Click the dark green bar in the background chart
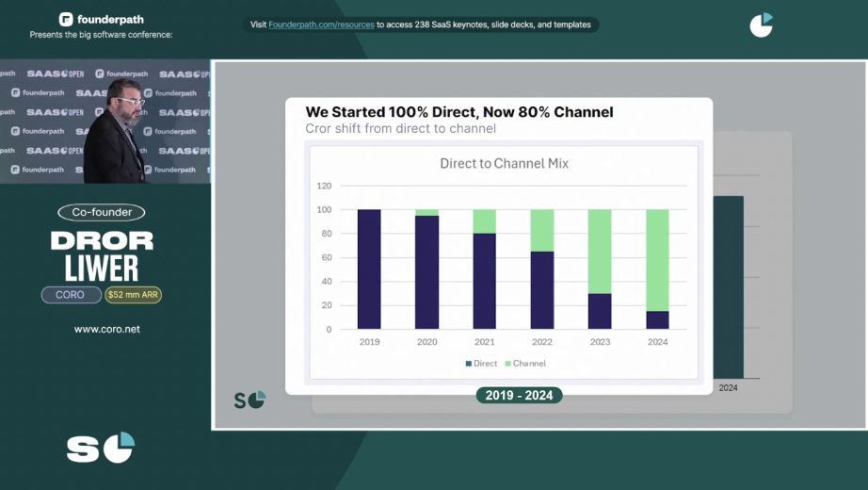 728,287
